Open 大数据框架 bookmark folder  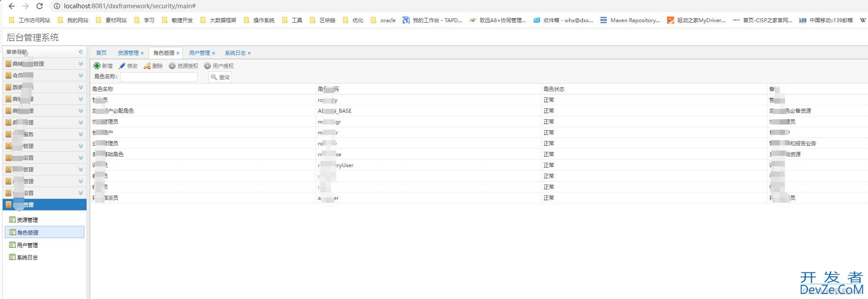click(x=218, y=20)
